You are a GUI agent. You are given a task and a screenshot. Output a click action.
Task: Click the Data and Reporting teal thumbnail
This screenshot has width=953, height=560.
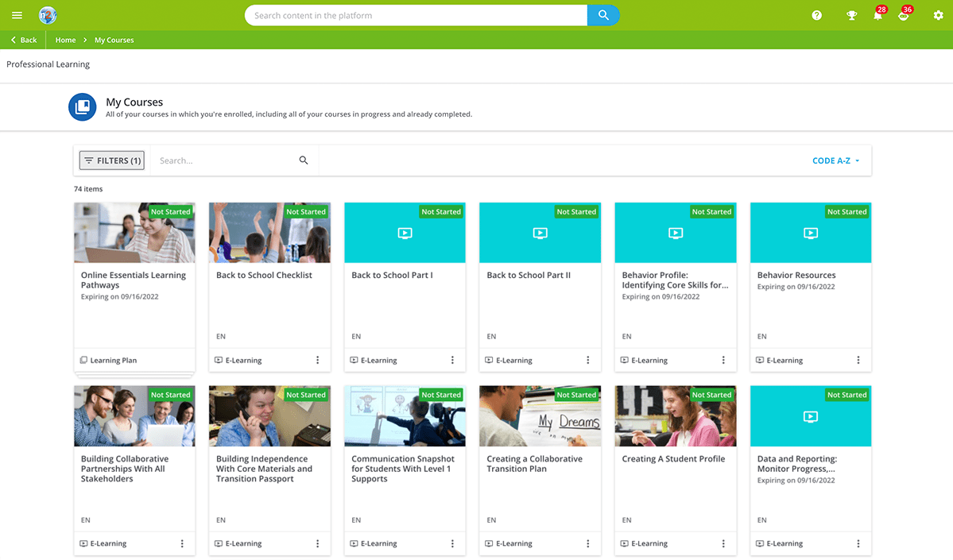point(811,416)
